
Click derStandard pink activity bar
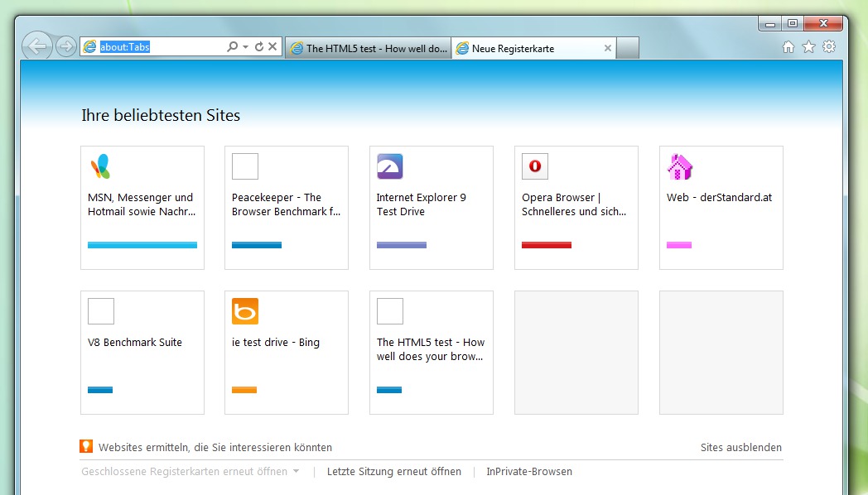click(679, 245)
